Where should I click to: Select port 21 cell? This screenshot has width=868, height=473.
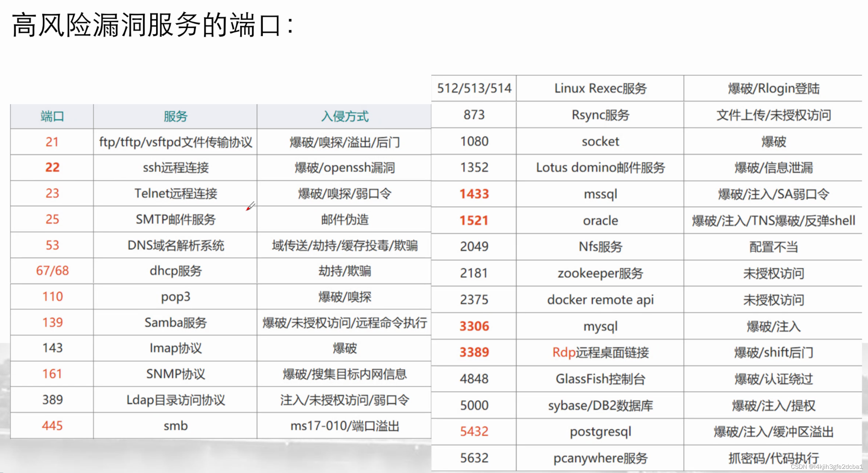click(x=52, y=142)
